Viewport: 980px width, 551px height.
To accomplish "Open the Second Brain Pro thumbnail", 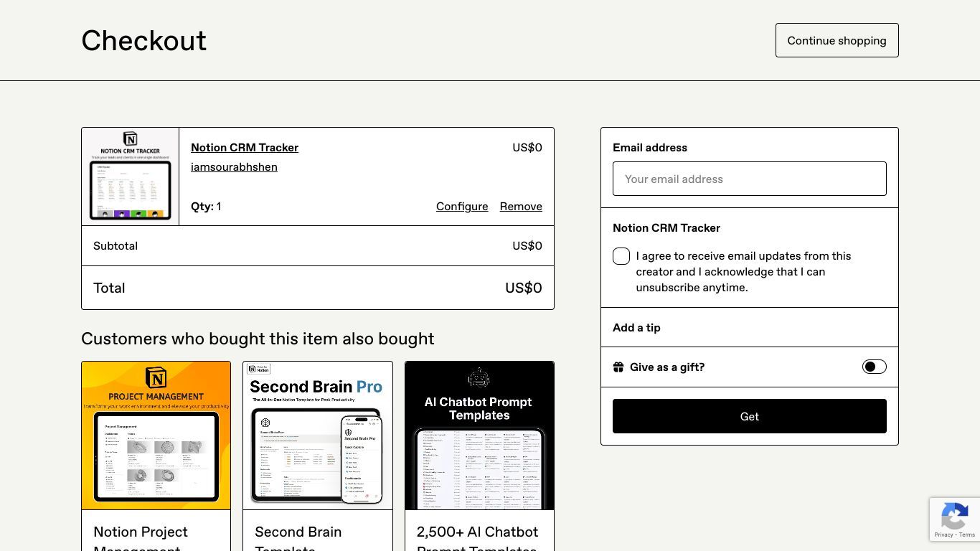I will [318, 435].
